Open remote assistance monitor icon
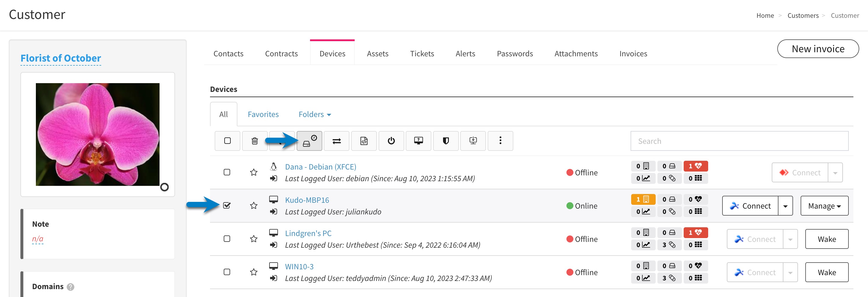 click(x=419, y=141)
